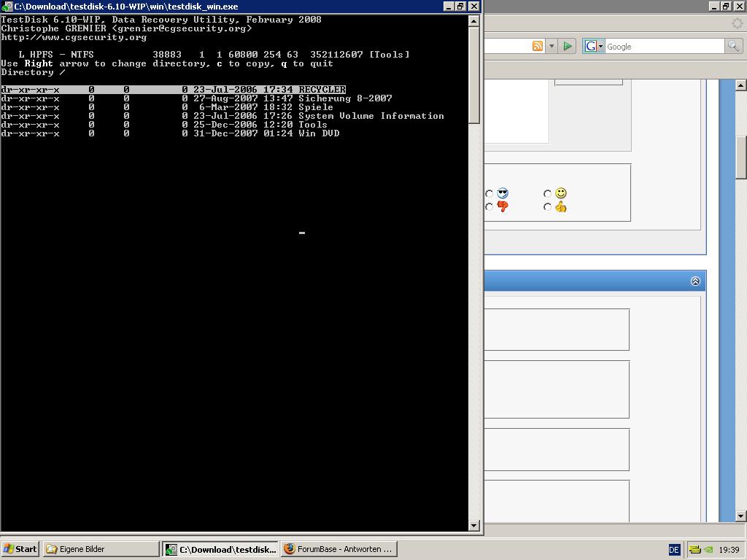
Task: Select the Spiele directory row
Action: 167,107
